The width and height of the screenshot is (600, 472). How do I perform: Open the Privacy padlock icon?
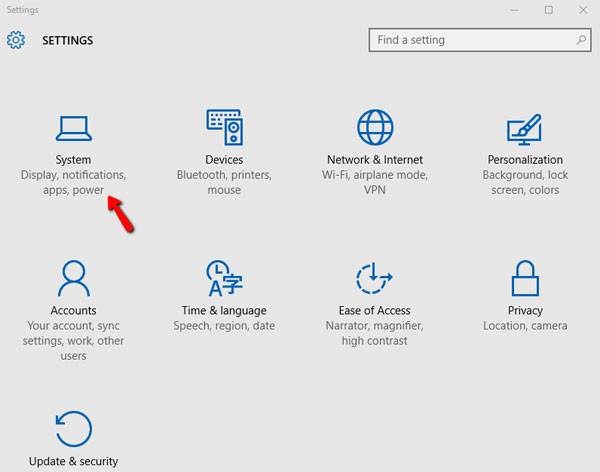pos(525,278)
